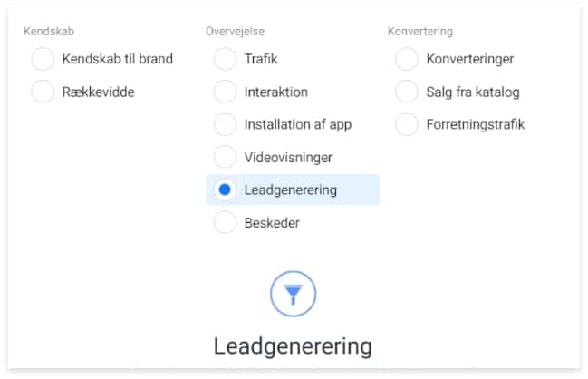Image resolution: width=588 pixels, height=379 pixels.
Task: Pick the Forretningstrafik radio button
Action: (x=407, y=124)
